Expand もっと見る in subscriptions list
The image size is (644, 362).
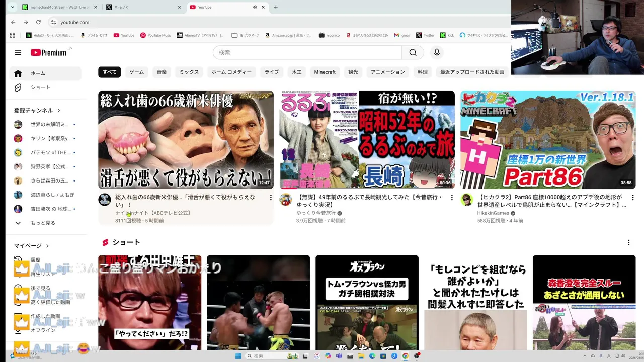(45, 223)
